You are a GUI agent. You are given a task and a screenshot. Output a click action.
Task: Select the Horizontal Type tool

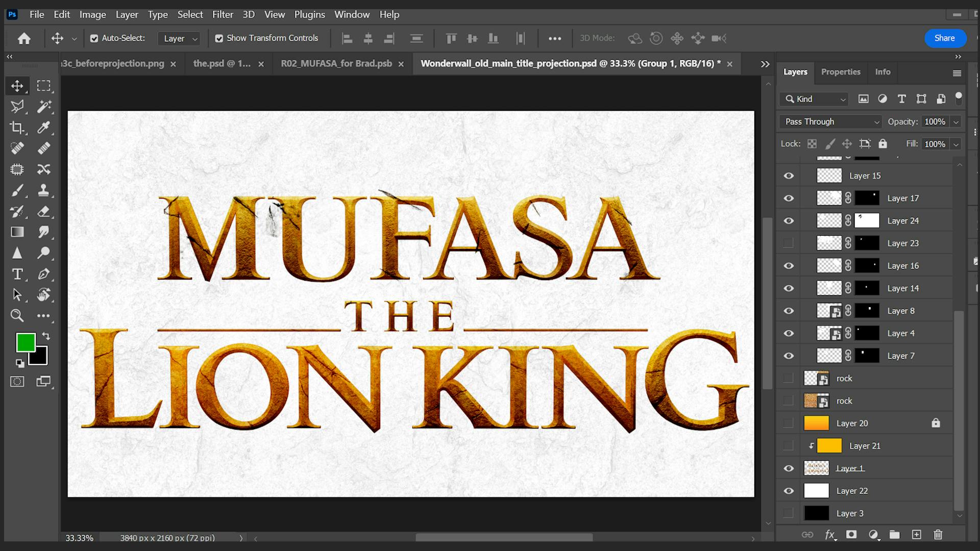[17, 274]
